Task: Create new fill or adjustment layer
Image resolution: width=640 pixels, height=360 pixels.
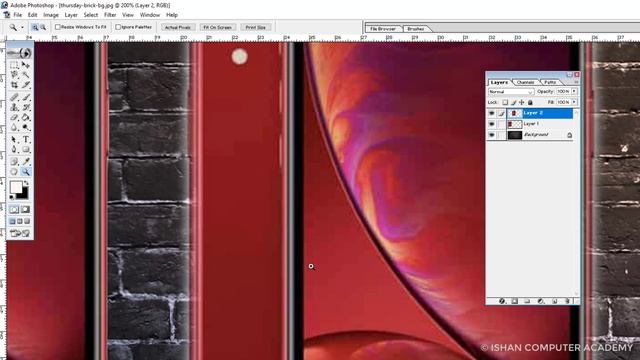Action: pos(541,301)
